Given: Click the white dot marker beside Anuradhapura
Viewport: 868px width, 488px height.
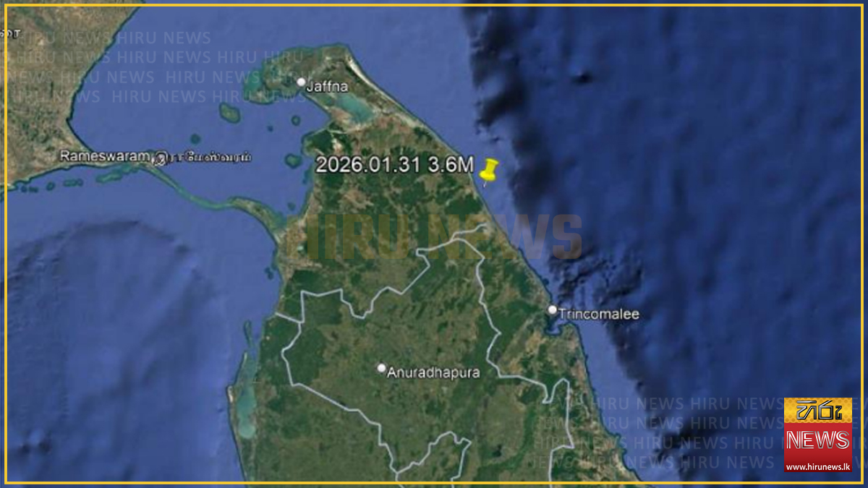Looking at the screenshot, I should pyautogui.click(x=381, y=369).
